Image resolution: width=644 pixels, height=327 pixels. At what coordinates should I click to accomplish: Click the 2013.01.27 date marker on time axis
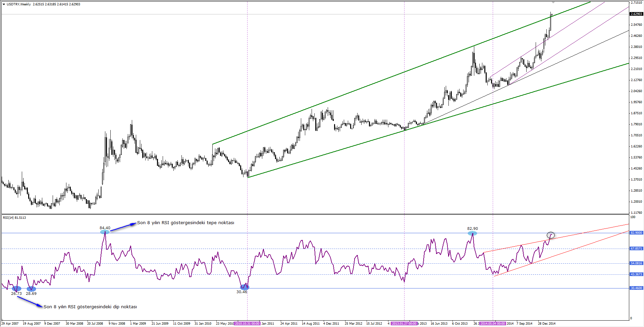404,324
